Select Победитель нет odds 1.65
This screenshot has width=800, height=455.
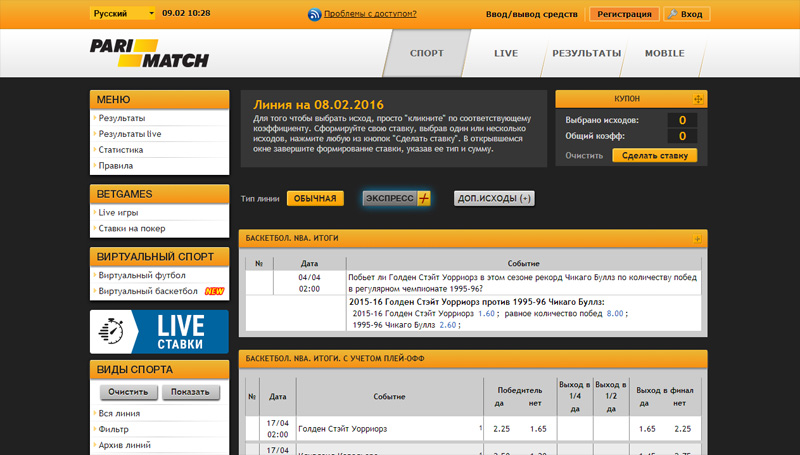[538, 429]
